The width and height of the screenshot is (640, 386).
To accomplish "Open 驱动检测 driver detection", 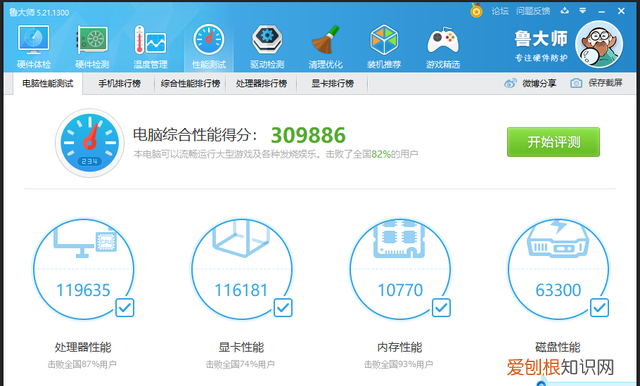I will 267,47.
